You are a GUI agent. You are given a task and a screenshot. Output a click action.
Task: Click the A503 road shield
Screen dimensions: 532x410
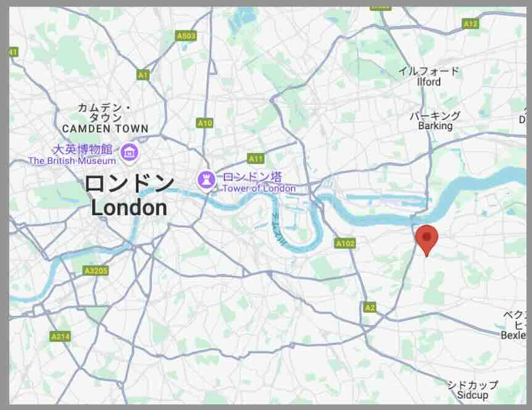pos(186,36)
